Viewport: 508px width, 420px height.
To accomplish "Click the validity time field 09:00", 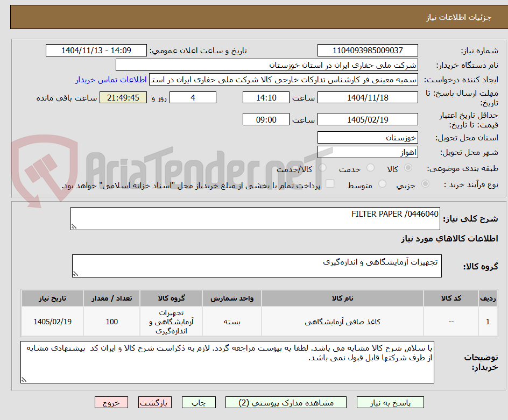I will coord(266,119).
